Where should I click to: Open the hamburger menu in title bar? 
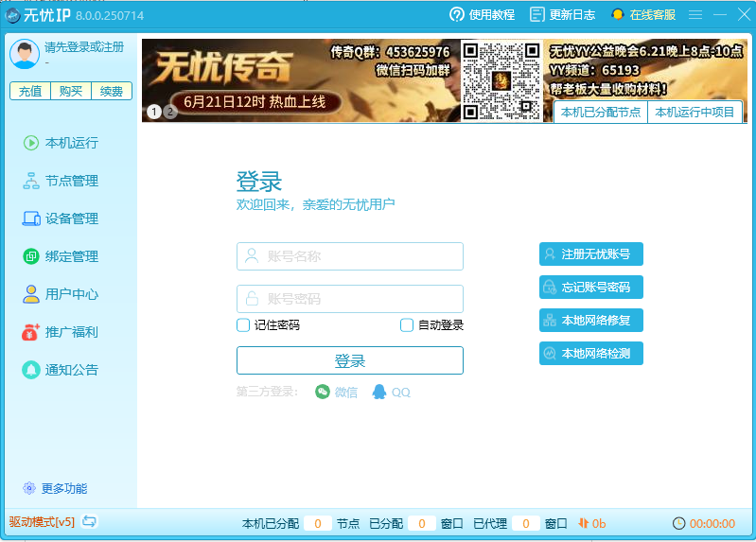[x=695, y=15]
